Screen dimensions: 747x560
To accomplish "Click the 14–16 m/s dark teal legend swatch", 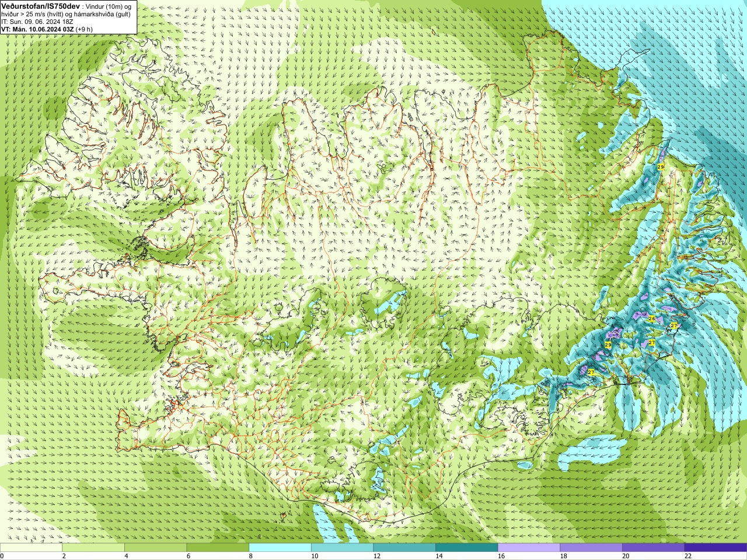I will point(467,548).
